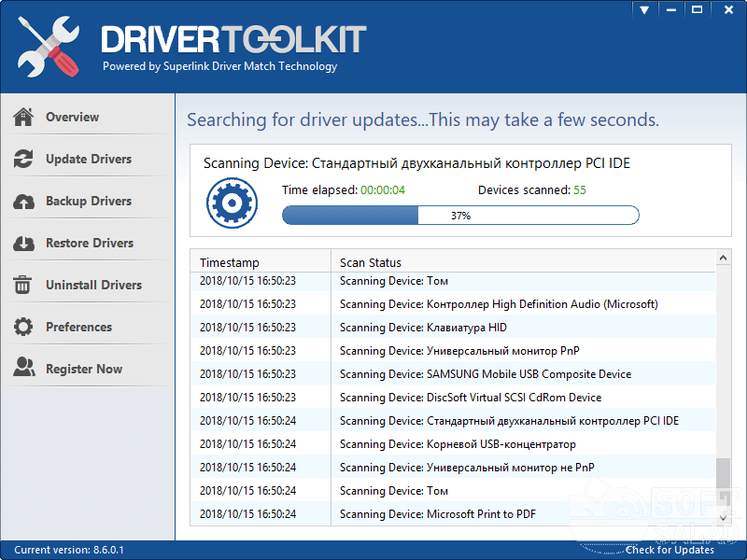Screen dimensions: 747x560
Task: Click the Uninstall Drivers trash icon
Action: 22,285
